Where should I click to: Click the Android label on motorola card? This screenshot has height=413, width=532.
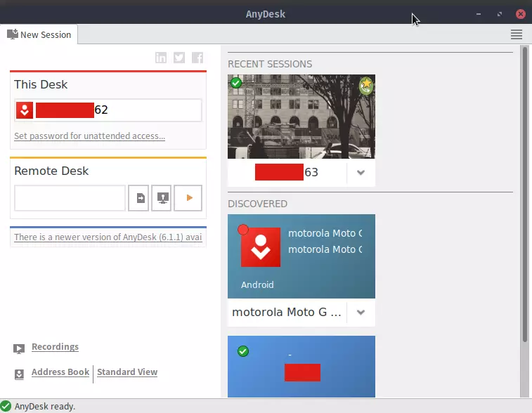click(257, 285)
